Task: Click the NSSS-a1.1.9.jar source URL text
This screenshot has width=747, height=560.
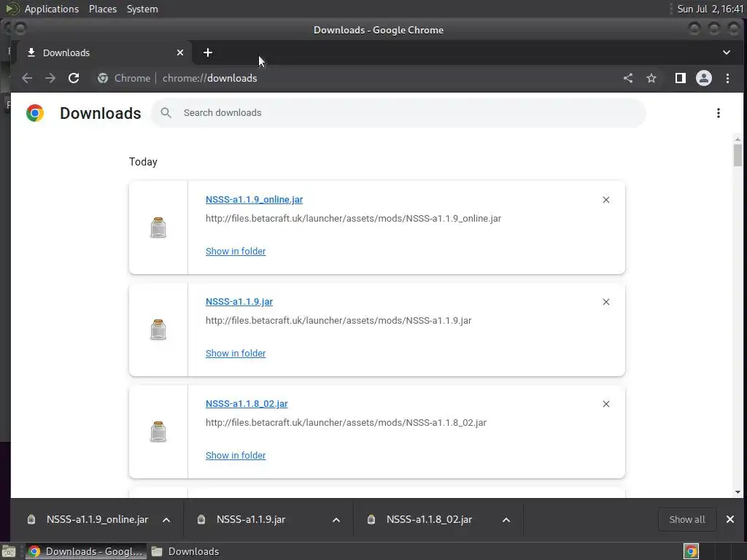Action: [338, 321]
